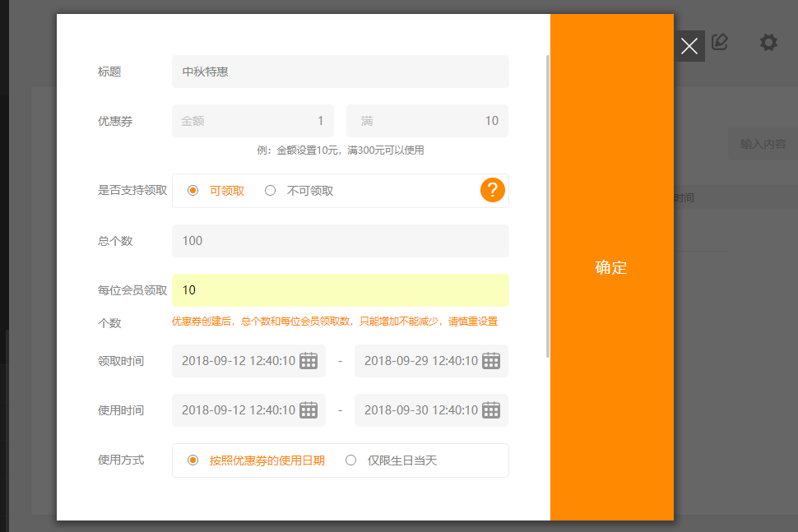The width and height of the screenshot is (798, 532).
Task: Focus the 满 minimum spend field
Action: click(427, 121)
